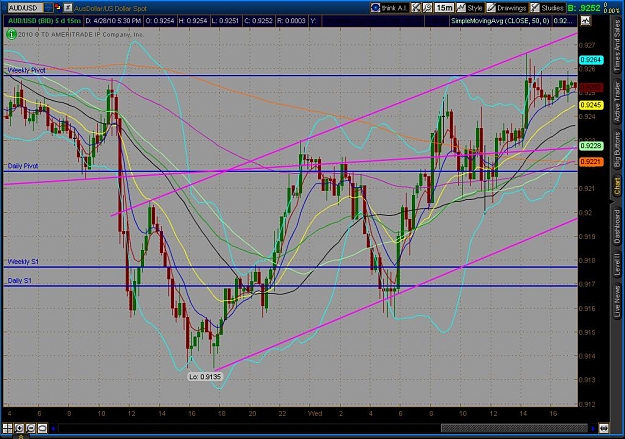The image size is (625, 439).
Task: Click the Daily S1 line label
Action: (x=20, y=281)
